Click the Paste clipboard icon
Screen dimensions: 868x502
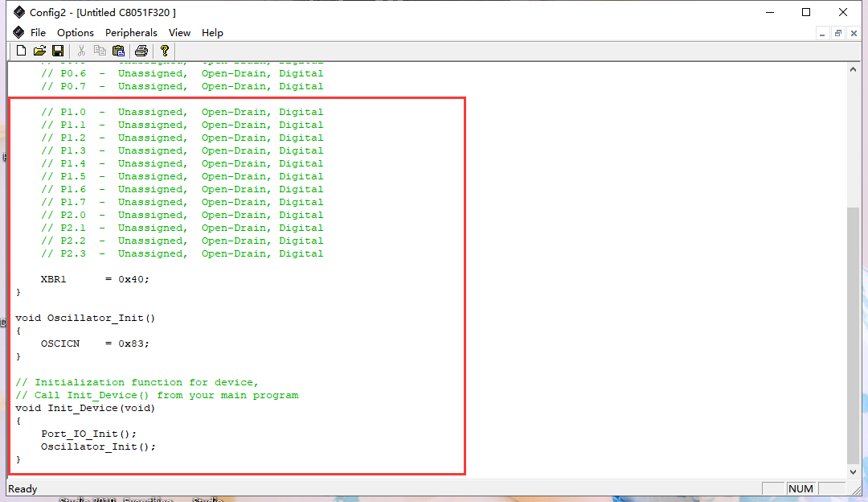(118, 50)
